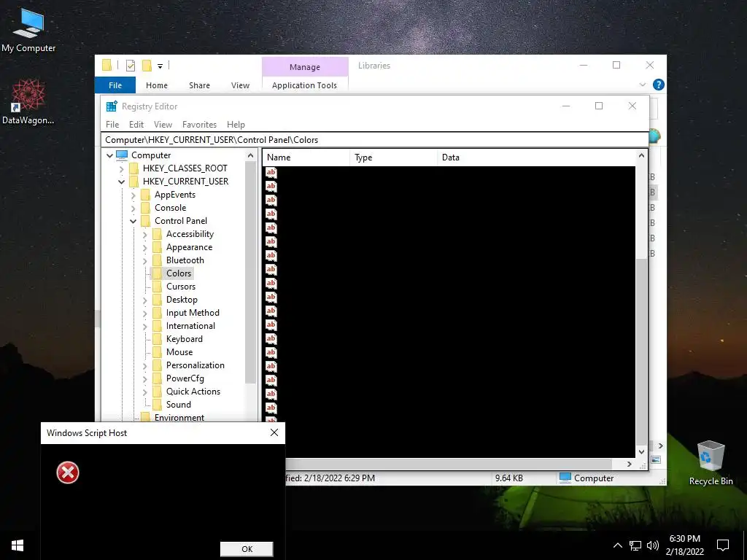Image resolution: width=747 pixels, height=560 pixels.
Task: Expand the Bluetooth key
Action: click(145, 260)
